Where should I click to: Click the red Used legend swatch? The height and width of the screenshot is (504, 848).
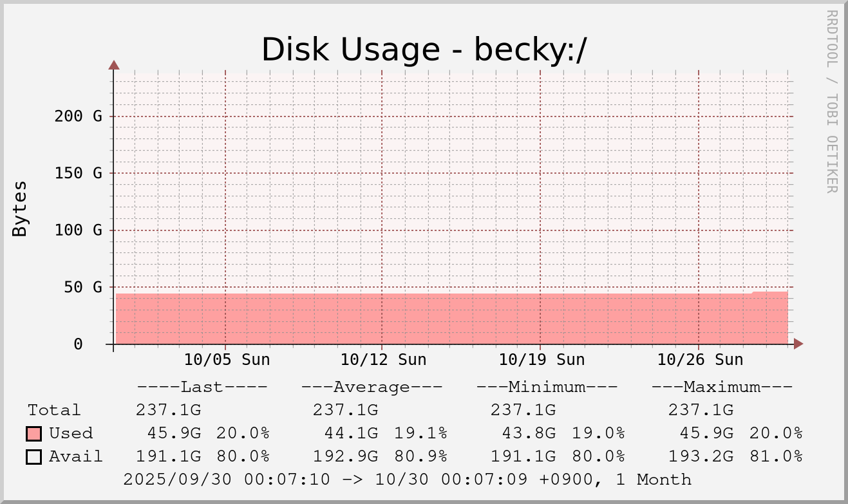pos(34,433)
